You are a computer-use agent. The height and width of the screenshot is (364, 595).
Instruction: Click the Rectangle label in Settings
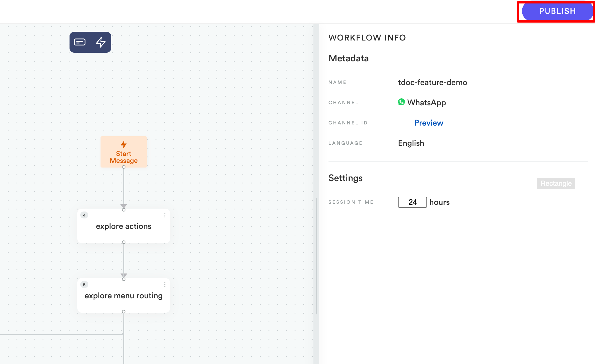(x=556, y=183)
